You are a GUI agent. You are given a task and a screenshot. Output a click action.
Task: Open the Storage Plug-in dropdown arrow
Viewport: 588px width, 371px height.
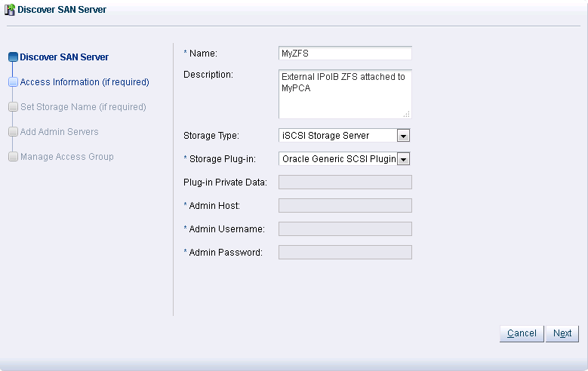tap(404, 159)
